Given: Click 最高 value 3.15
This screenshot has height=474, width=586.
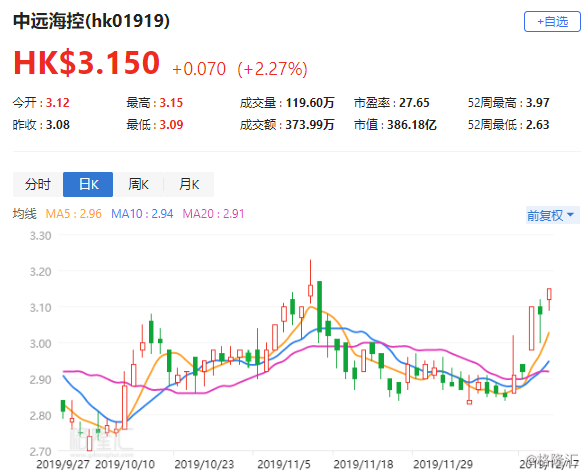Looking at the screenshot, I should coord(171,103).
